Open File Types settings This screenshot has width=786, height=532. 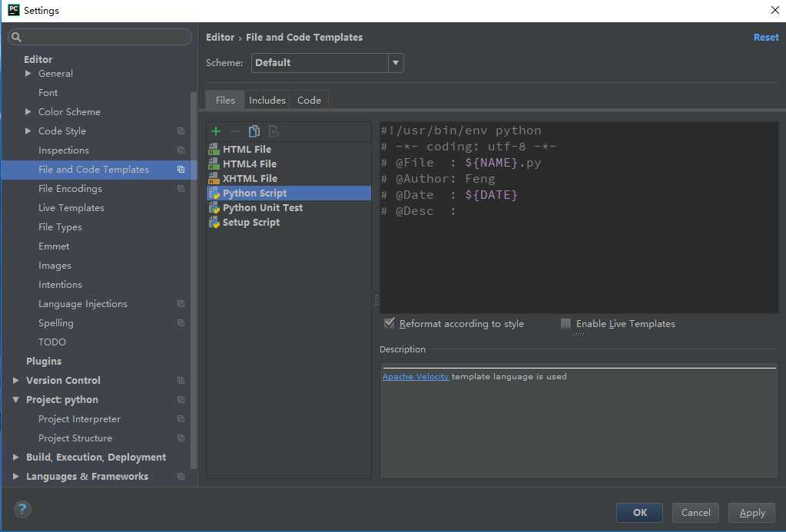point(60,227)
